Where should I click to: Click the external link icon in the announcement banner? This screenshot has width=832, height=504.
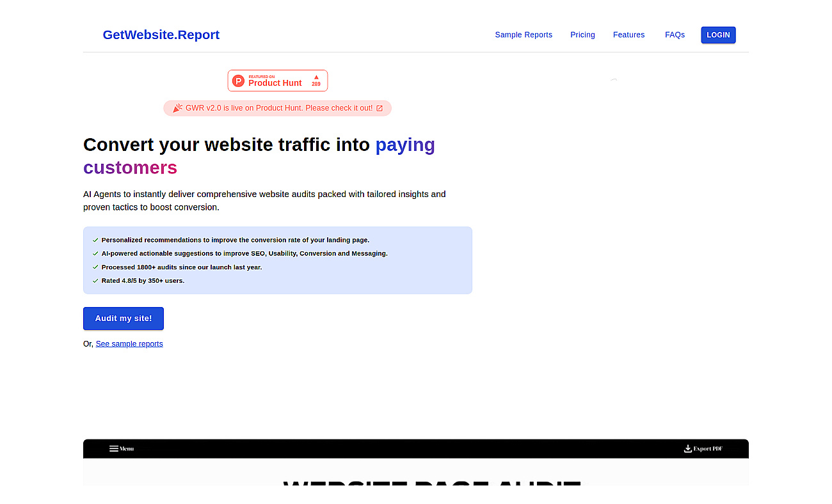tap(380, 108)
